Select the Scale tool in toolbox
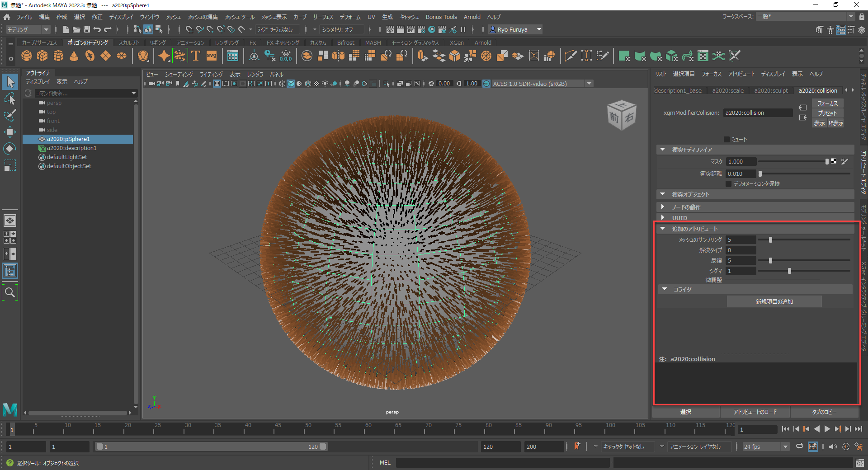This screenshot has height=470, width=868. (10, 165)
